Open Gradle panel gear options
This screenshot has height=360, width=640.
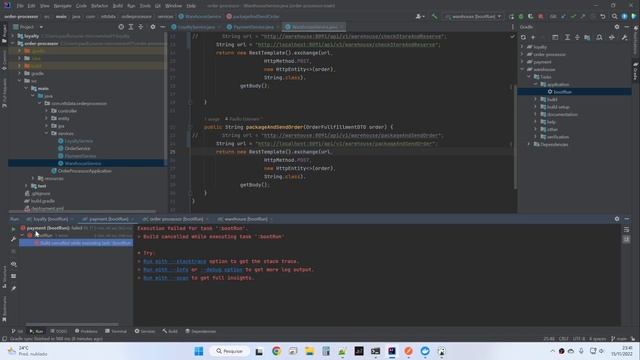click(x=617, y=27)
